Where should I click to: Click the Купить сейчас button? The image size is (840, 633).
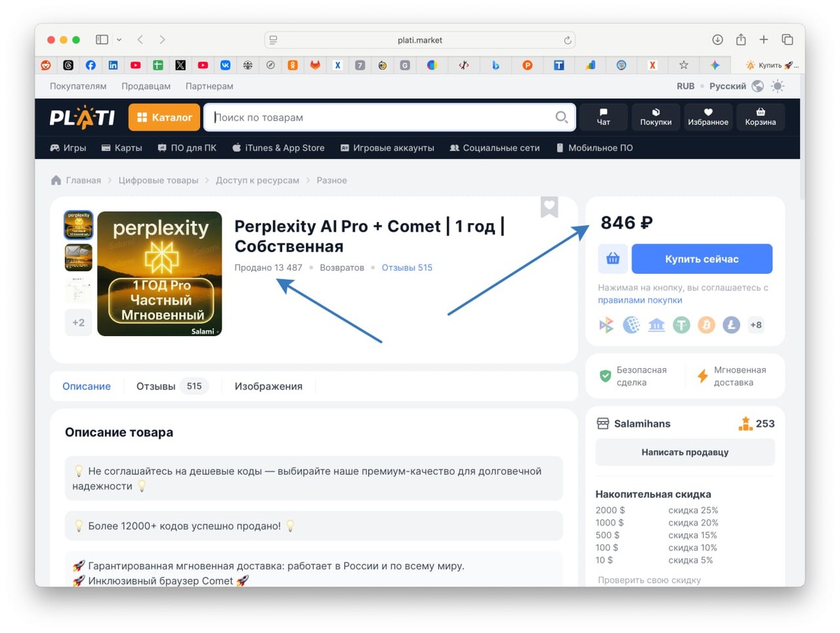(x=702, y=259)
